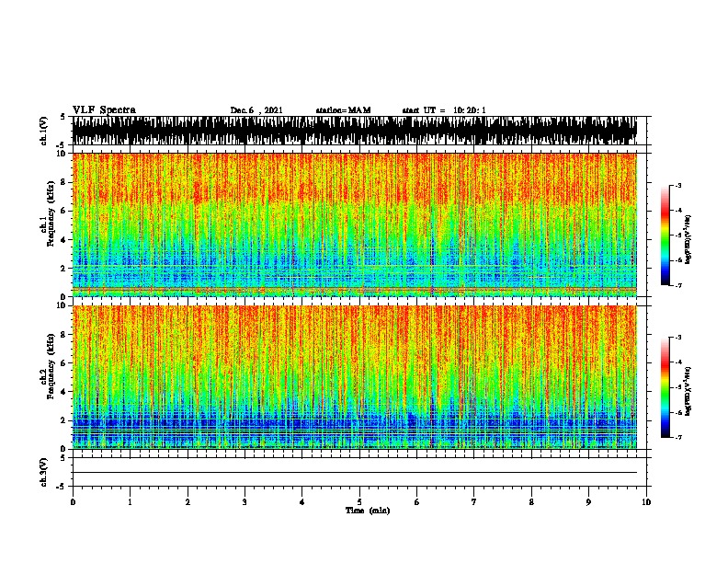Click the ch.1 colorbar log(PSD) unit label

tap(688, 239)
